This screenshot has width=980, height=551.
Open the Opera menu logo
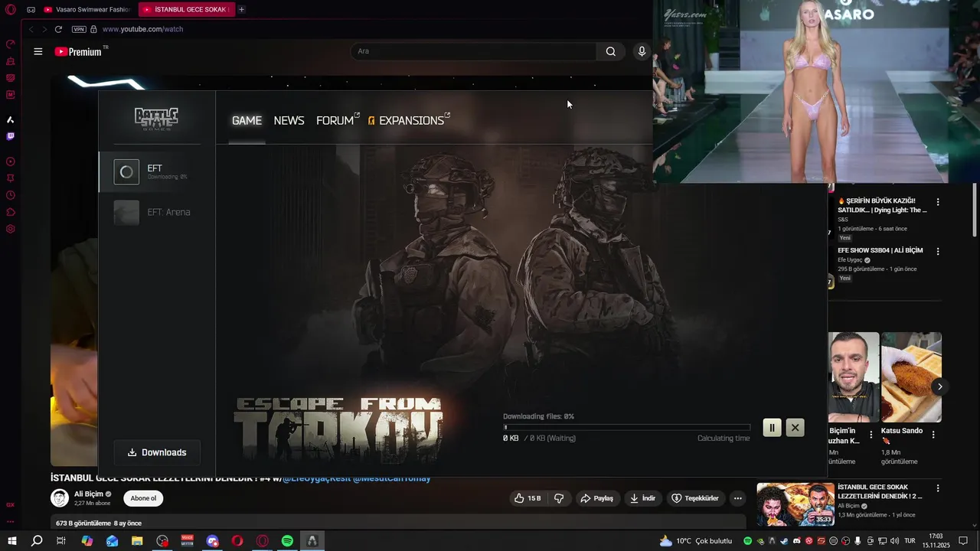[x=11, y=10]
